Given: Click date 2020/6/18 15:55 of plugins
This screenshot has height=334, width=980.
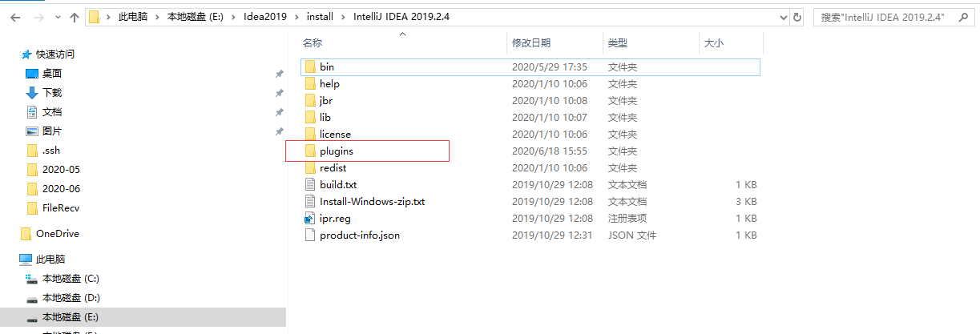Looking at the screenshot, I should (550, 151).
